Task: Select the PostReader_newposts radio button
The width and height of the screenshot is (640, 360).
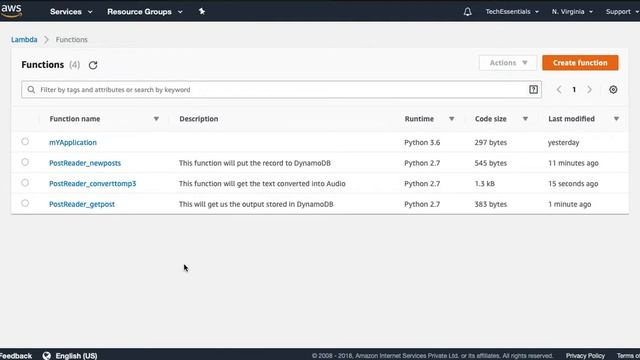Action: pyautogui.click(x=25, y=162)
